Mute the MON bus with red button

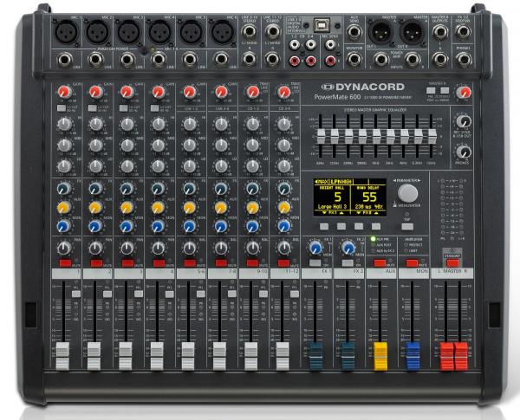pyautogui.click(x=413, y=263)
